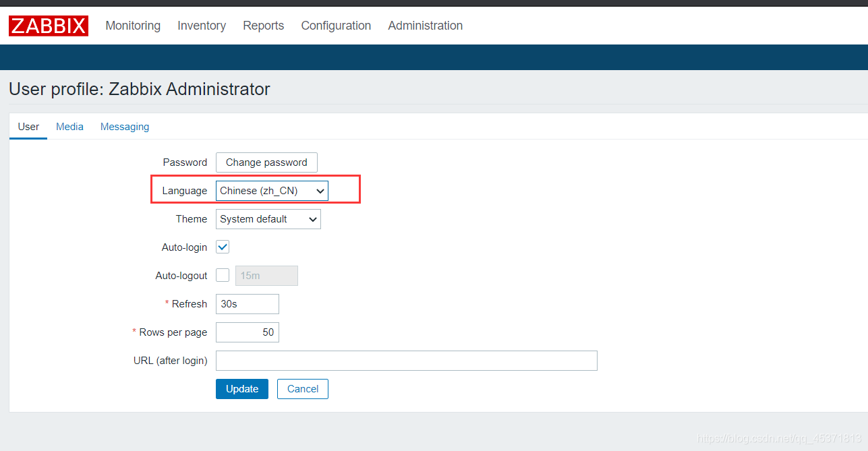Click the Rows per page field
868x451 pixels.
[248, 332]
